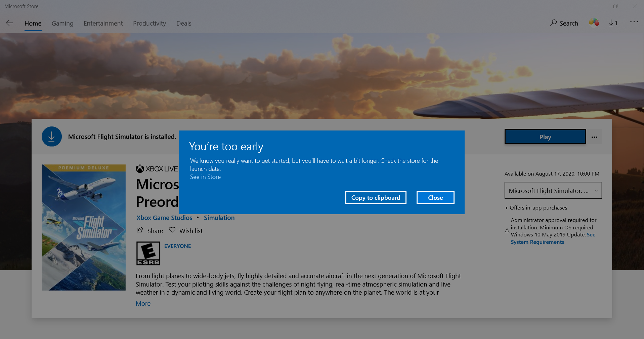Click the Xbox Live logo
This screenshot has width=644, height=339.
coord(157,169)
